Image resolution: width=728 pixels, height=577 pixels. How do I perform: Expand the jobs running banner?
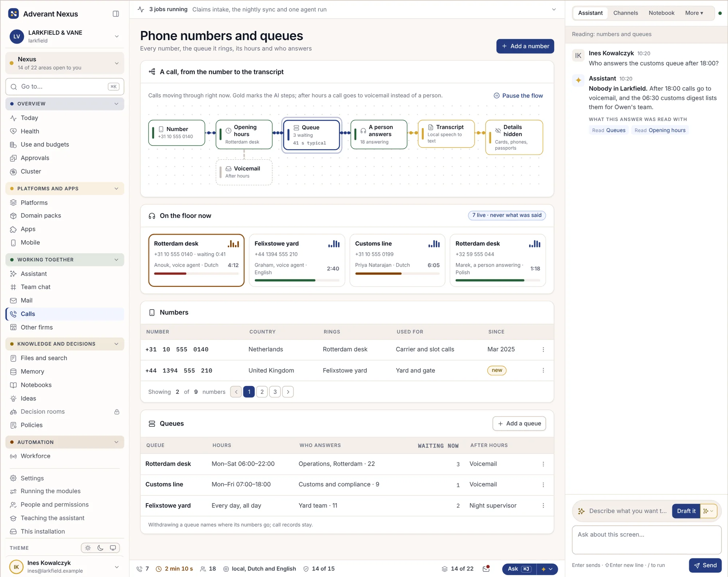pyautogui.click(x=554, y=9)
